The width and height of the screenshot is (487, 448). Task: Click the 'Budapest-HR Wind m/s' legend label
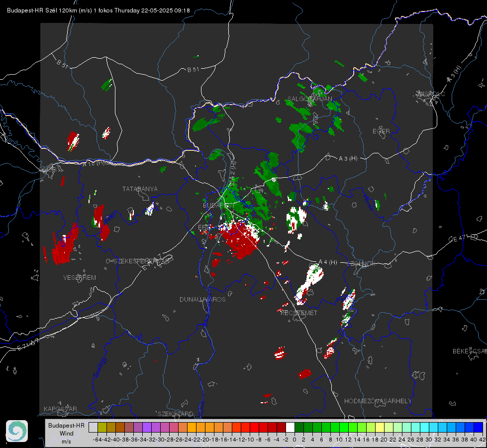click(67, 433)
